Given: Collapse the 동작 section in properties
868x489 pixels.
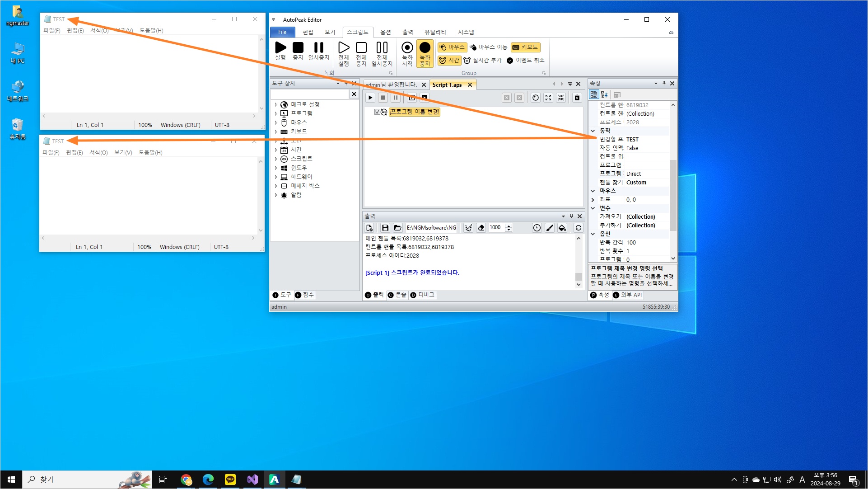Looking at the screenshot, I should tap(593, 131).
